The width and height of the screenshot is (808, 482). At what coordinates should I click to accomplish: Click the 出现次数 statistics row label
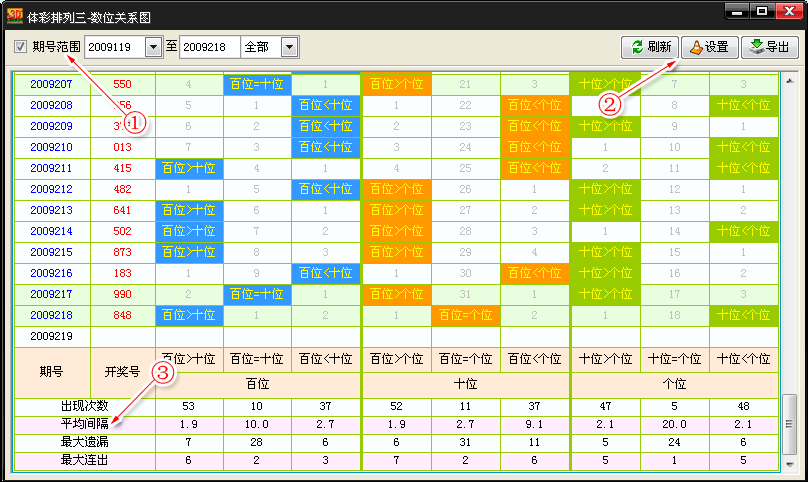pyautogui.click(x=84, y=407)
